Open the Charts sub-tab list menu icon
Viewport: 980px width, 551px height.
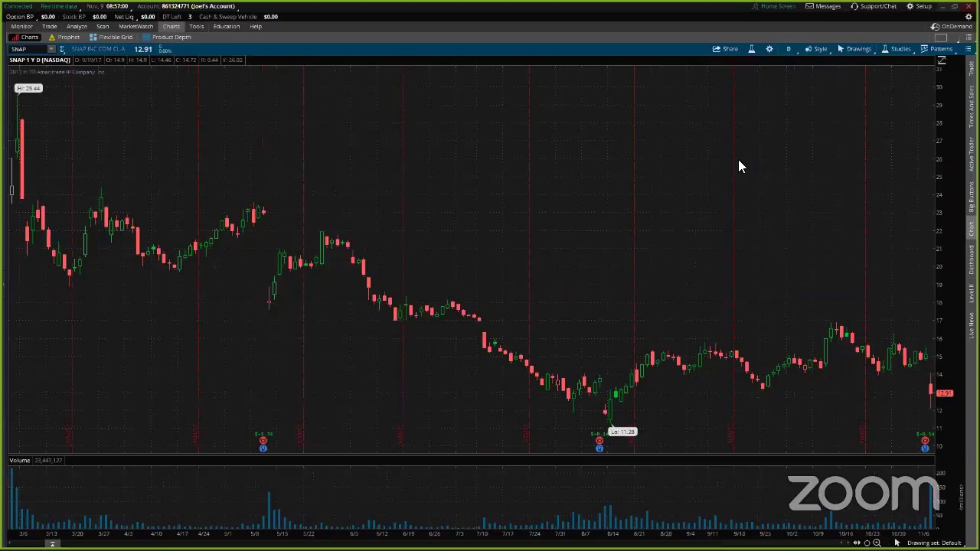[968, 37]
